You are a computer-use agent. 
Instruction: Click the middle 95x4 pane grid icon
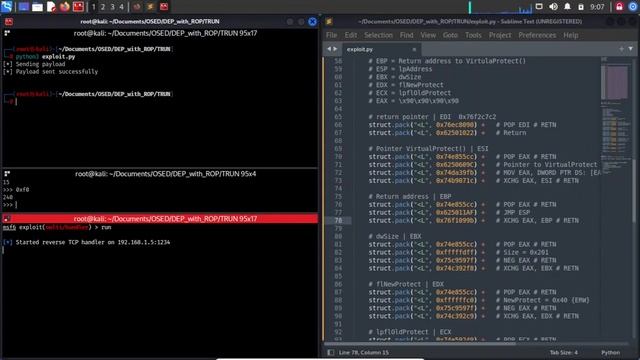[x=7, y=173]
